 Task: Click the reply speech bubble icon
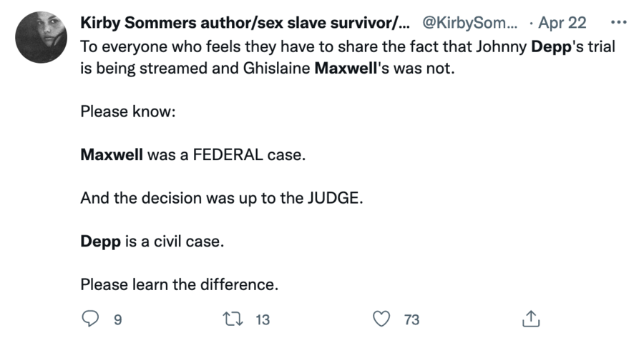89,319
